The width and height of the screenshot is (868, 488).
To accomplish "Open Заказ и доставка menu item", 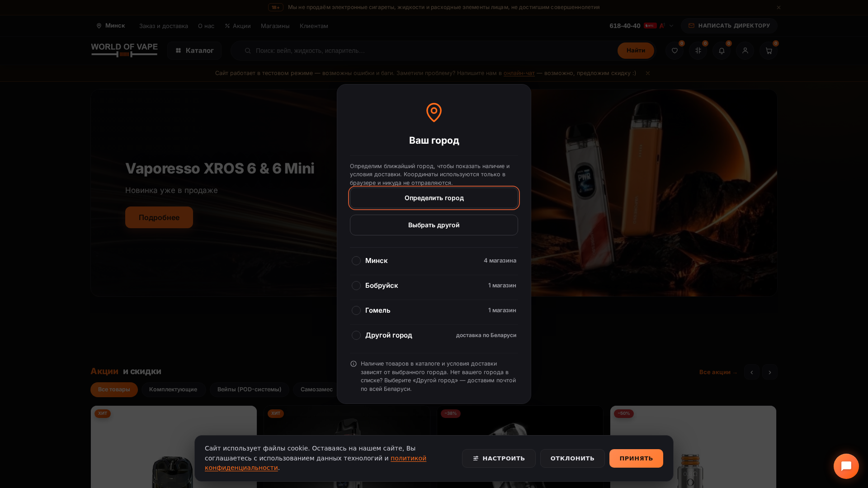I will point(164,26).
